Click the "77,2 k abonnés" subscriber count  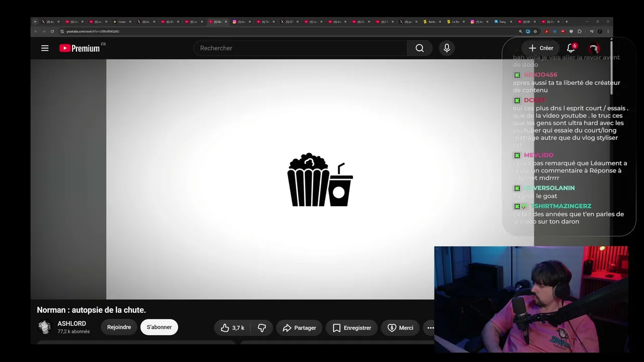[x=73, y=332]
